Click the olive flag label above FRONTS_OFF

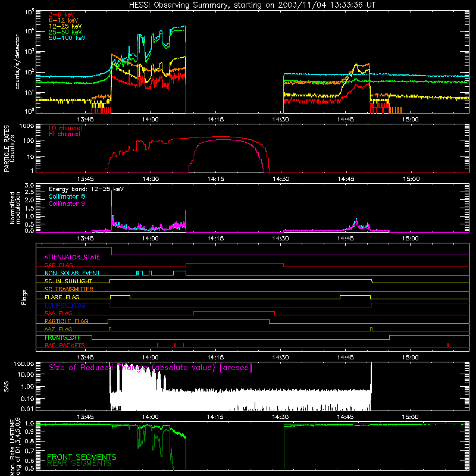58,329
